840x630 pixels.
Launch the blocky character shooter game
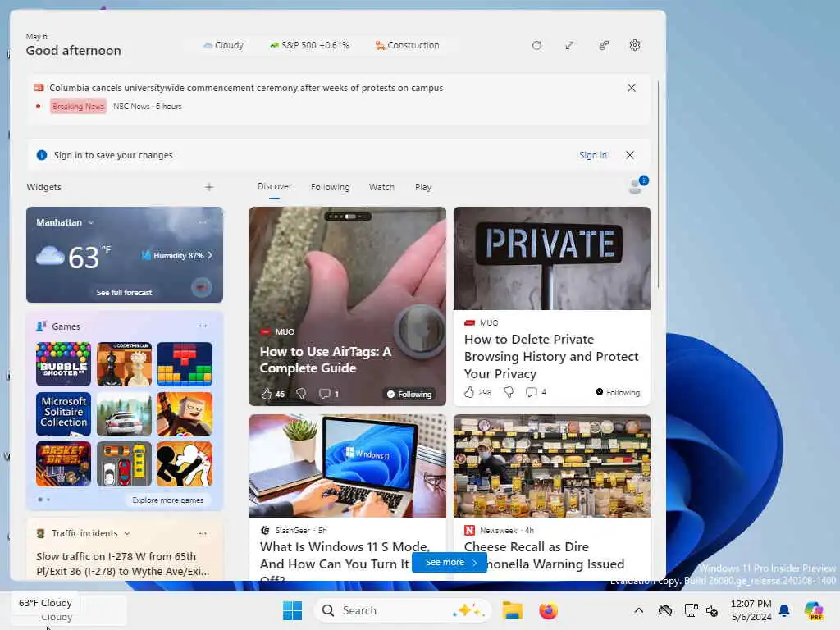coord(185,414)
